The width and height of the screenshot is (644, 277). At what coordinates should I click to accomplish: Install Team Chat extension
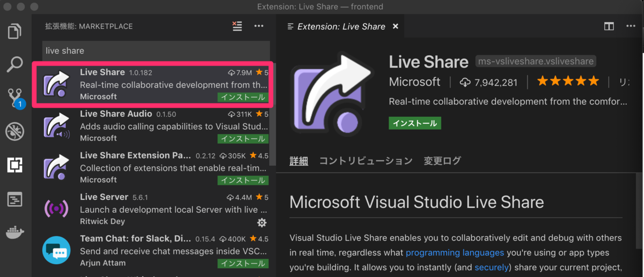(243, 263)
